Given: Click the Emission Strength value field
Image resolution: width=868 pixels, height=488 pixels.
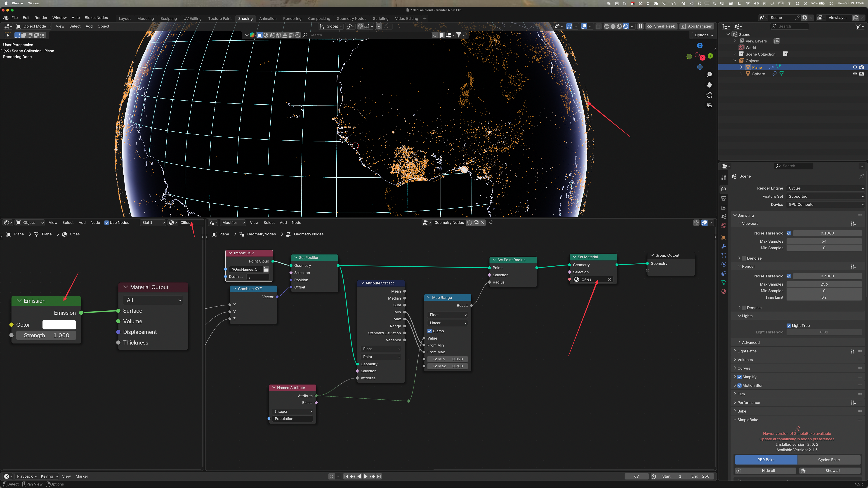Looking at the screenshot, I should coord(46,335).
